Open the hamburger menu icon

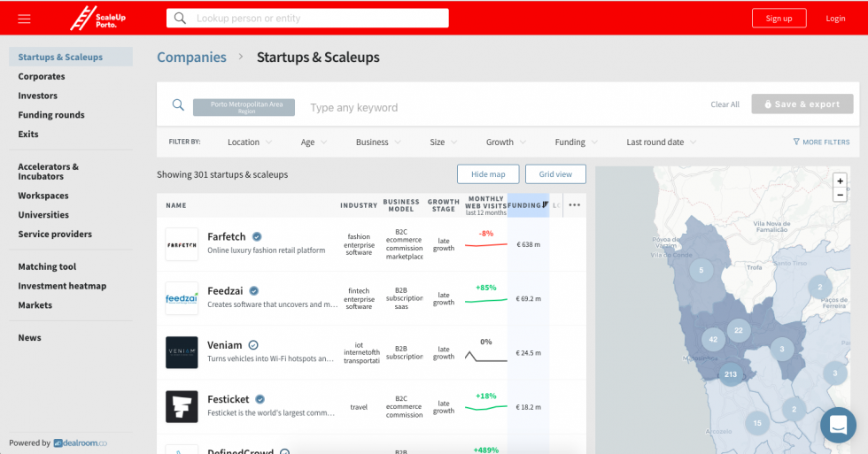pos(24,19)
